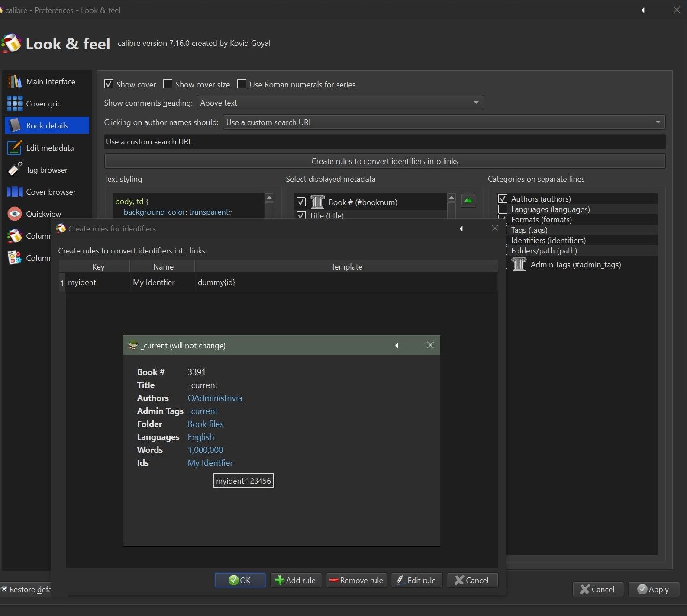687x616 pixels.
Task: Open the Cover grid section
Action: click(x=47, y=103)
